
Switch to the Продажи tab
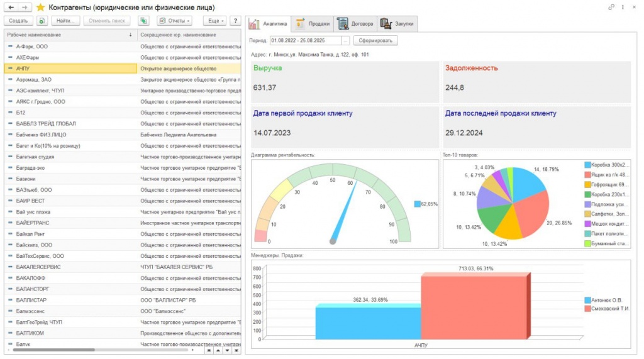[313, 24]
